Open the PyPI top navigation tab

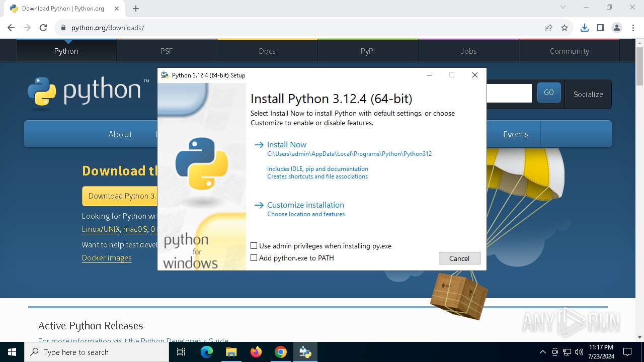click(368, 51)
